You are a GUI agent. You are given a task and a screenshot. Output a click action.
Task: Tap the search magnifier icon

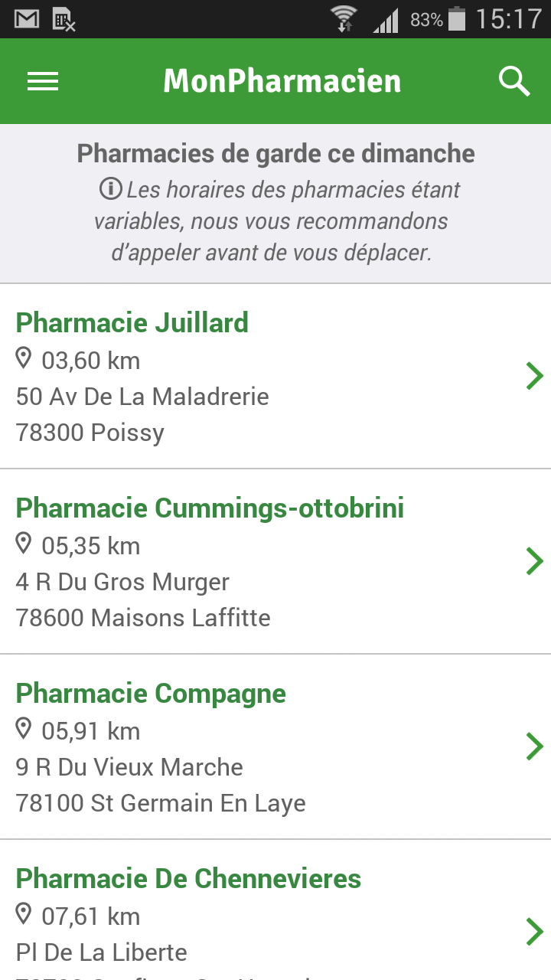point(514,81)
